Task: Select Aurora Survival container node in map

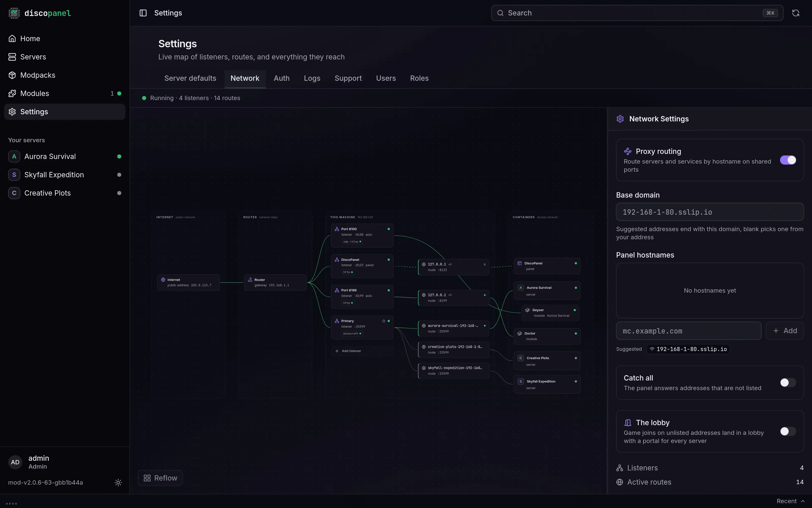Action: coord(547,291)
